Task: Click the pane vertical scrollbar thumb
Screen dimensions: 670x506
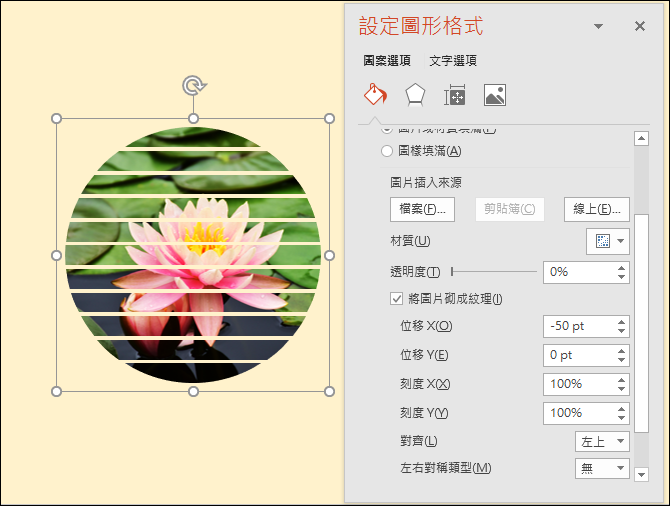Action: tap(641, 324)
